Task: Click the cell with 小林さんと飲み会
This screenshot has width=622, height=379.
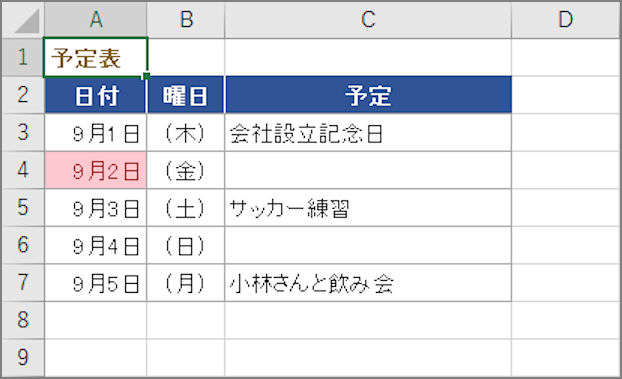Action: tap(368, 283)
